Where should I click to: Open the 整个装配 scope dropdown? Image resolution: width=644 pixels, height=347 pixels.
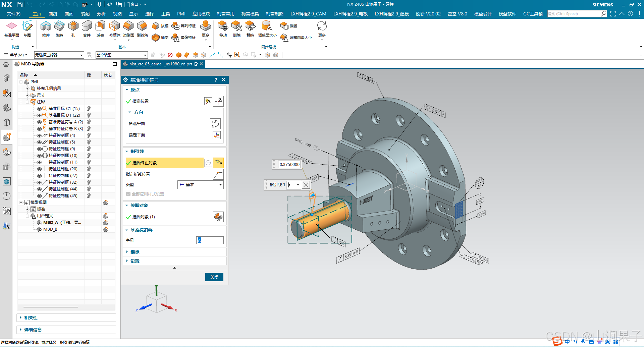[x=121, y=55]
